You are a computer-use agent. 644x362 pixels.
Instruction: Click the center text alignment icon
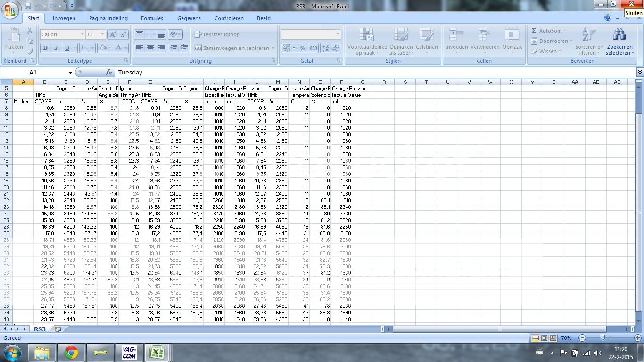(x=150, y=48)
